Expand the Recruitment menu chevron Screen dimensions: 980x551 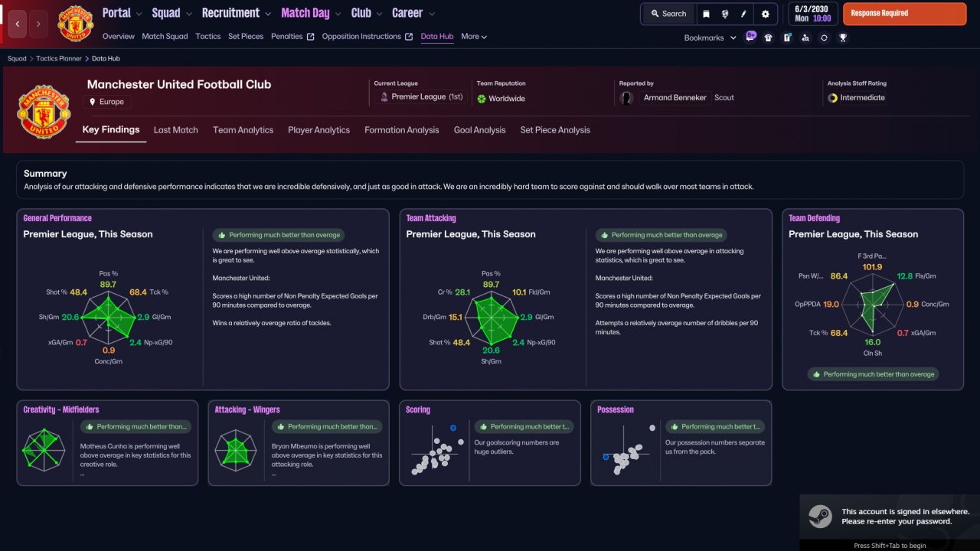tap(267, 14)
